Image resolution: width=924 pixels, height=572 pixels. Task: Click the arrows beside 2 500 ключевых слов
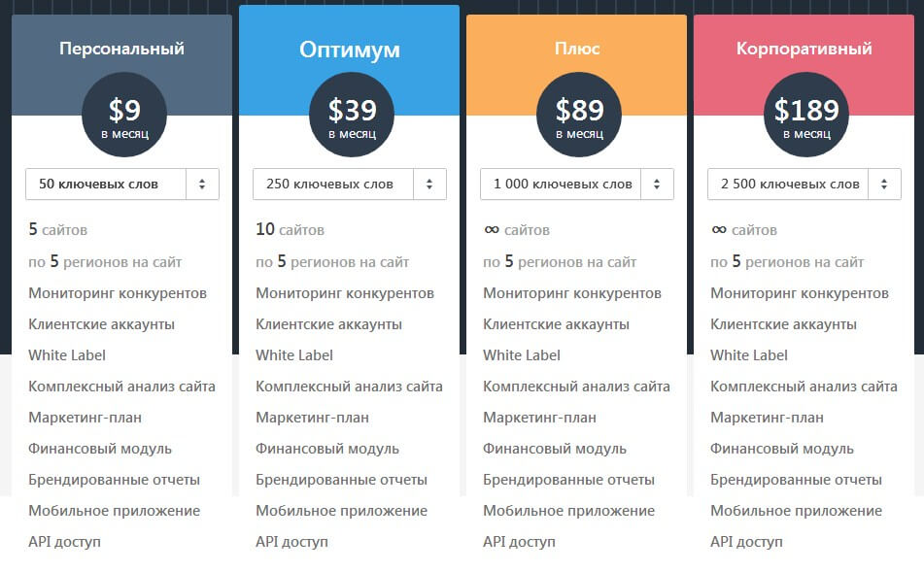pyautogui.click(x=884, y=184)
